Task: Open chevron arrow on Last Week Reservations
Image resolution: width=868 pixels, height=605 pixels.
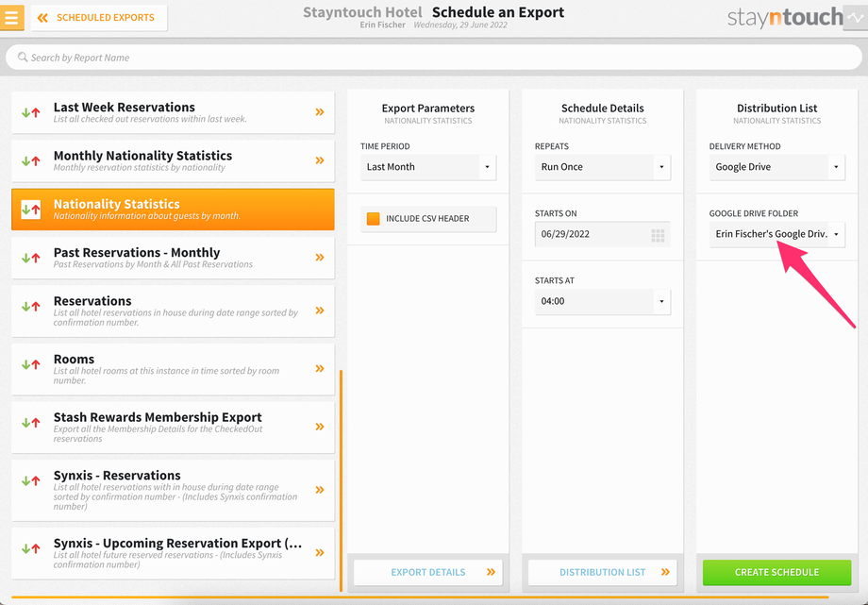Action: click(320, 112)
